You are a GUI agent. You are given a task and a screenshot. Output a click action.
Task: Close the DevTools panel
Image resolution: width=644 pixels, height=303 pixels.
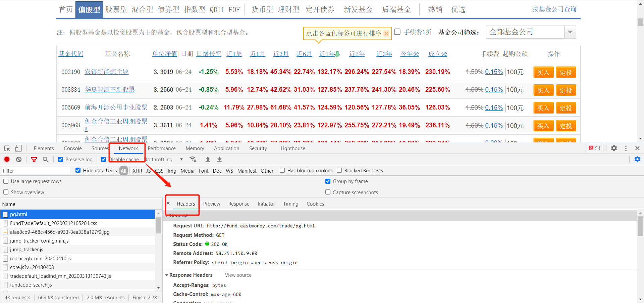(637, 148)
